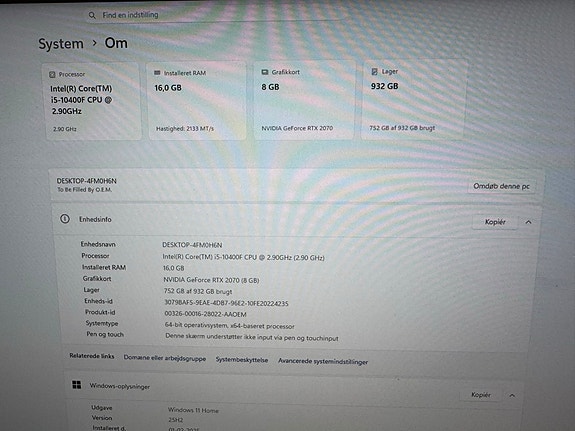Click the Processor card icon

[x=52, y=74]
